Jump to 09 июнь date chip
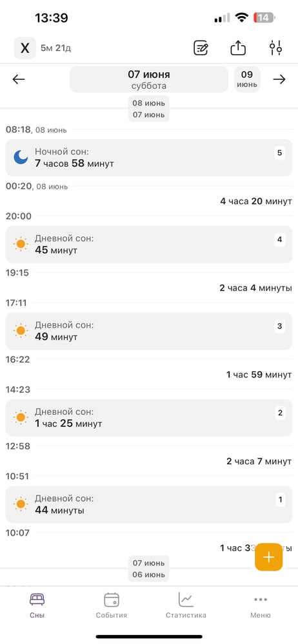 pos(247,79)
